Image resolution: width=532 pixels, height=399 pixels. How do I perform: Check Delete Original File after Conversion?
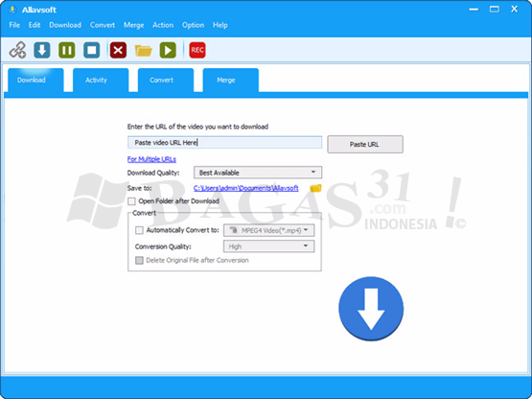pyautogui.click(x=139, y=261)
